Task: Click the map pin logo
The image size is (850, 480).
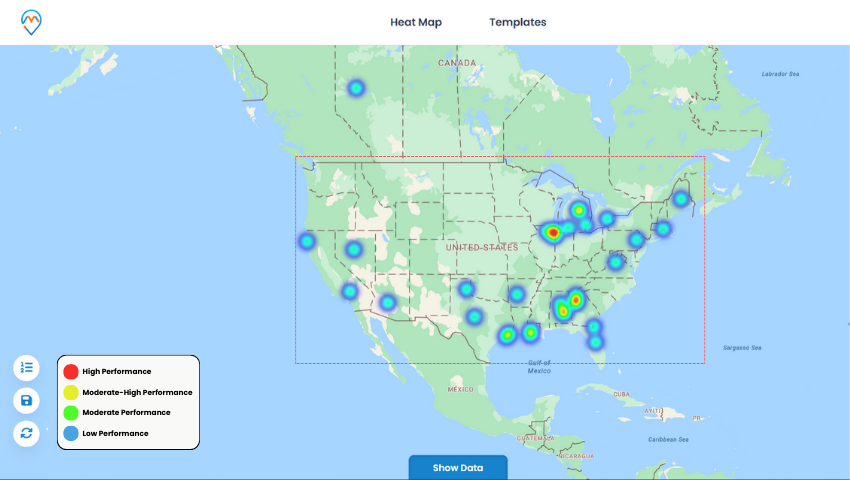Action: (33, 21)
